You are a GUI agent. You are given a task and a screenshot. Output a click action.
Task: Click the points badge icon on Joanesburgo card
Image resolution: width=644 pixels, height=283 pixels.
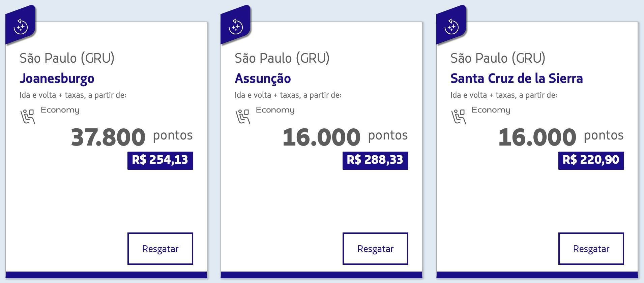click(x=21, y=26)
